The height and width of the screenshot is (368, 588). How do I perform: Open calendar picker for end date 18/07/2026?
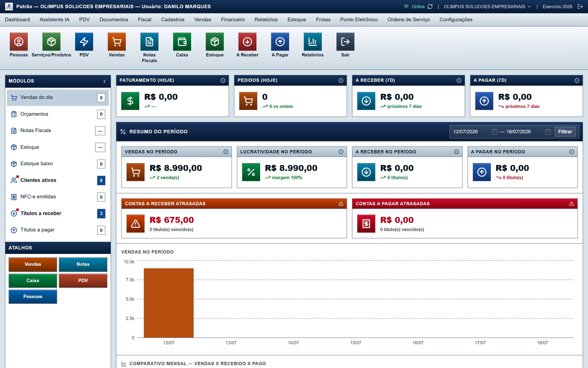pyautogui.click(x=548, y=132)
